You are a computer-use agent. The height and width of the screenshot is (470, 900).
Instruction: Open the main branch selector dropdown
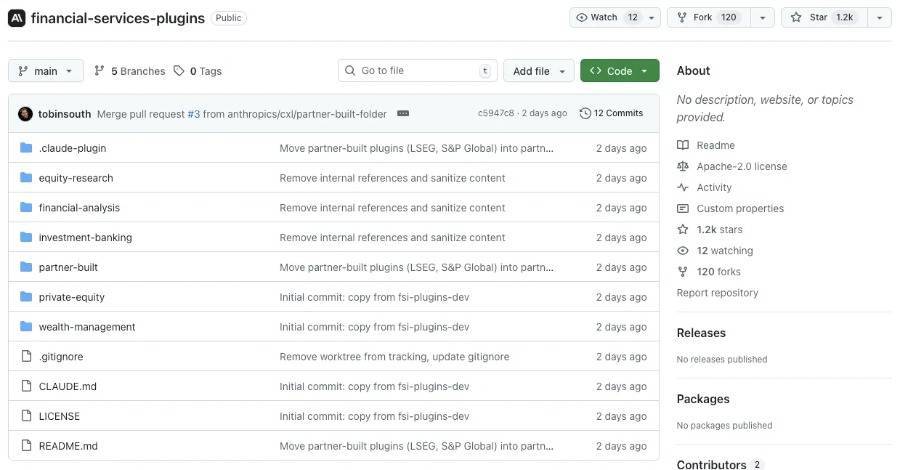(46, 71)
